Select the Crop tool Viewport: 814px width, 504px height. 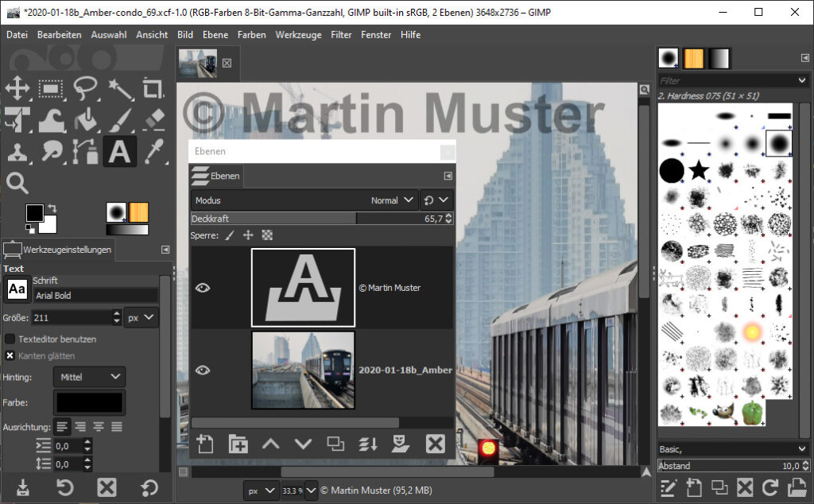tap(153, 88)
